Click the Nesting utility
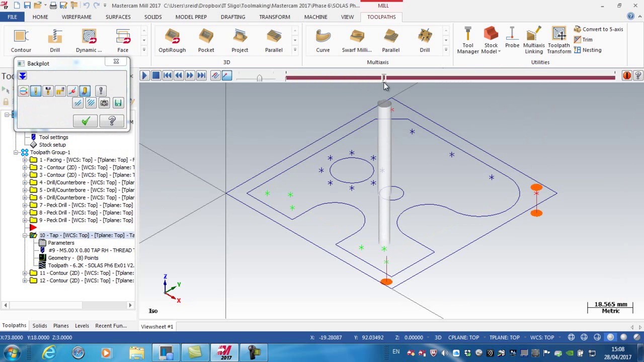 (588, 50)
